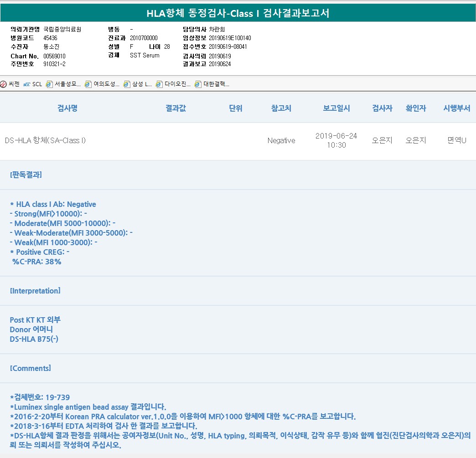Click the 결과보고 date 20190624
476x458 pixels.
(220, 64)
